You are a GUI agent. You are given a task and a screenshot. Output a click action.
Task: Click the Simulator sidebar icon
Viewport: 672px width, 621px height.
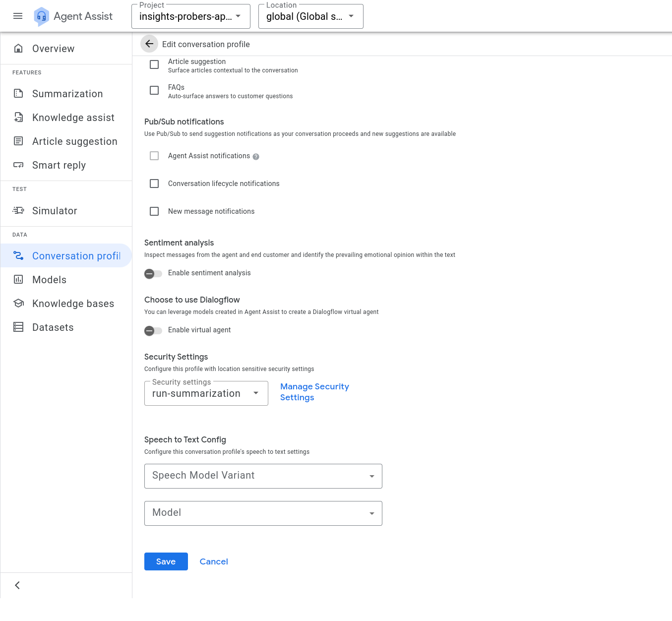coord(18,211)
